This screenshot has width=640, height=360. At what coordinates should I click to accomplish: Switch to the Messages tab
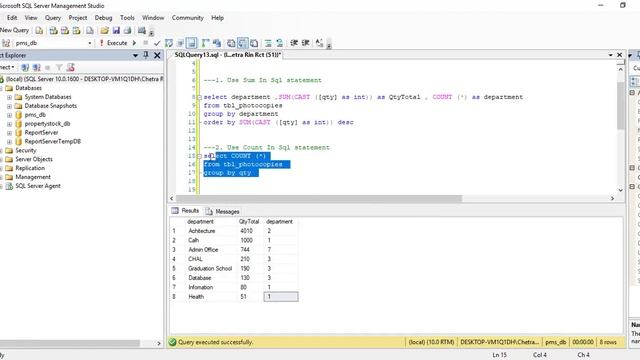click(222, 211)
